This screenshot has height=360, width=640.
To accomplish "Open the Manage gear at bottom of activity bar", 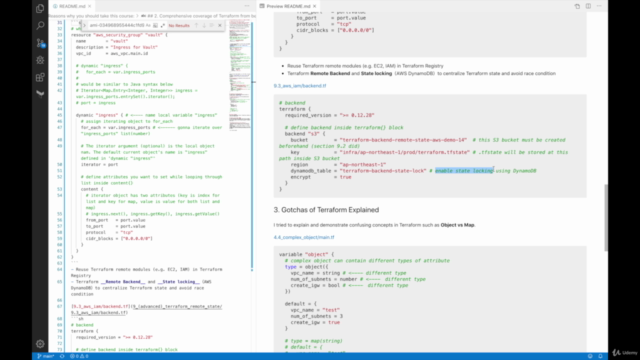I will tap(40, 344).
